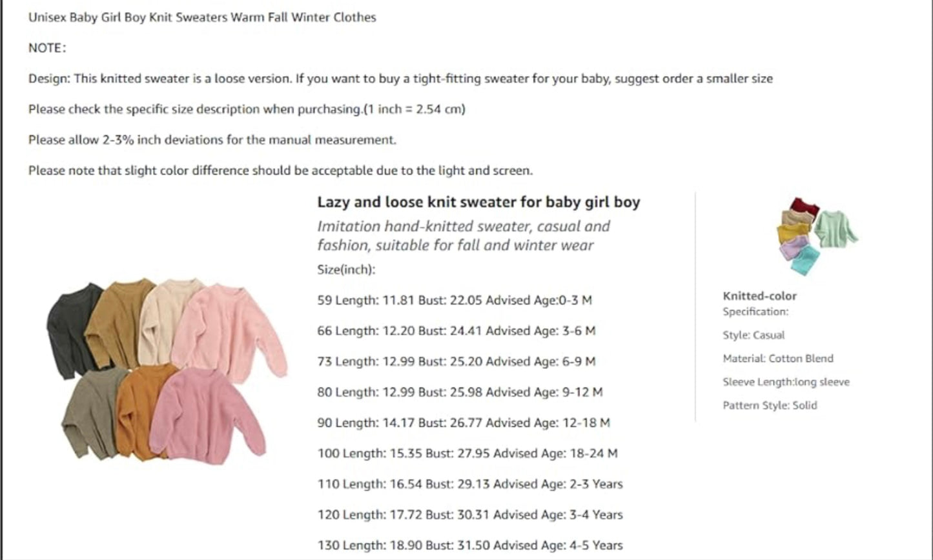Click the 'Sleeve Length:long sleeve' specification
The width and height of the screenshot is (933, 560).
pyautogui.click(x=786, y=382)
